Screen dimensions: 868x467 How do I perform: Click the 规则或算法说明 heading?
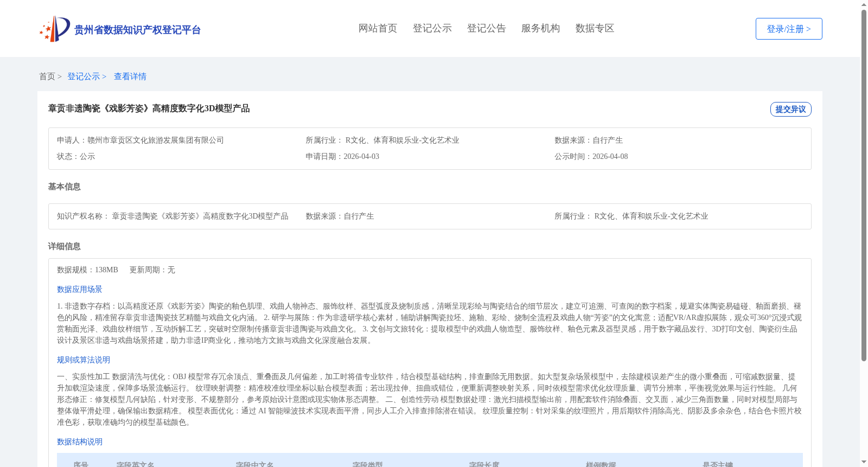tap(84, 360)
